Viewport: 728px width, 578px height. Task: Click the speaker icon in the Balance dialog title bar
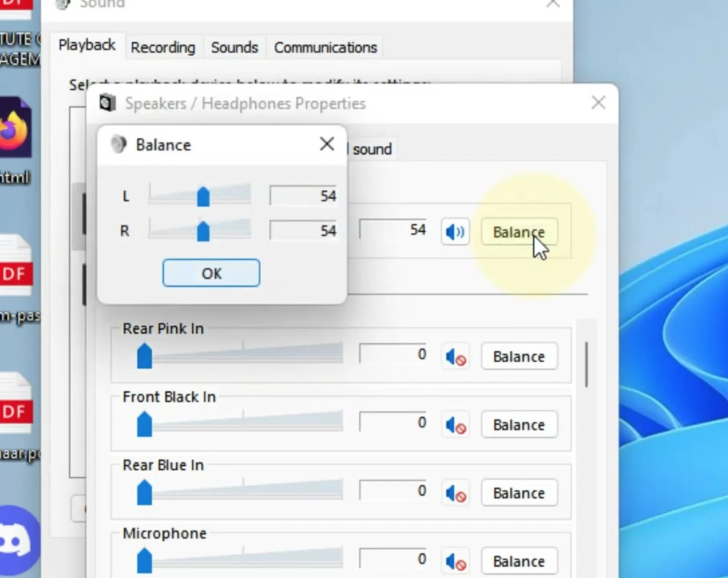[x=118, y=144]
